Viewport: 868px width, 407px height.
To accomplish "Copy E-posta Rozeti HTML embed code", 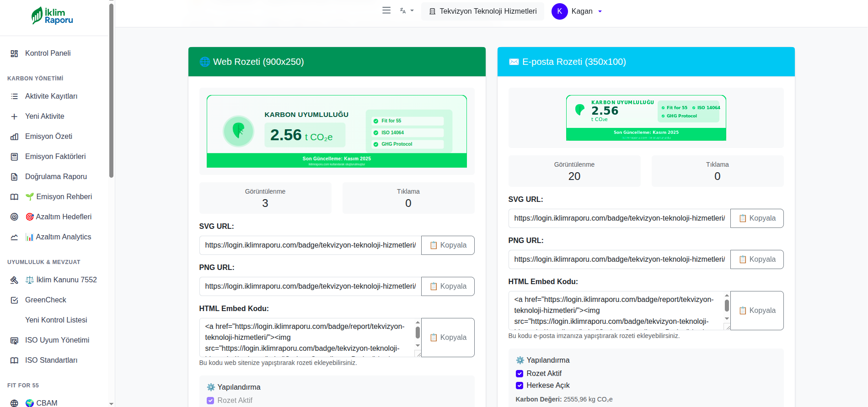I will click(757, 311).
